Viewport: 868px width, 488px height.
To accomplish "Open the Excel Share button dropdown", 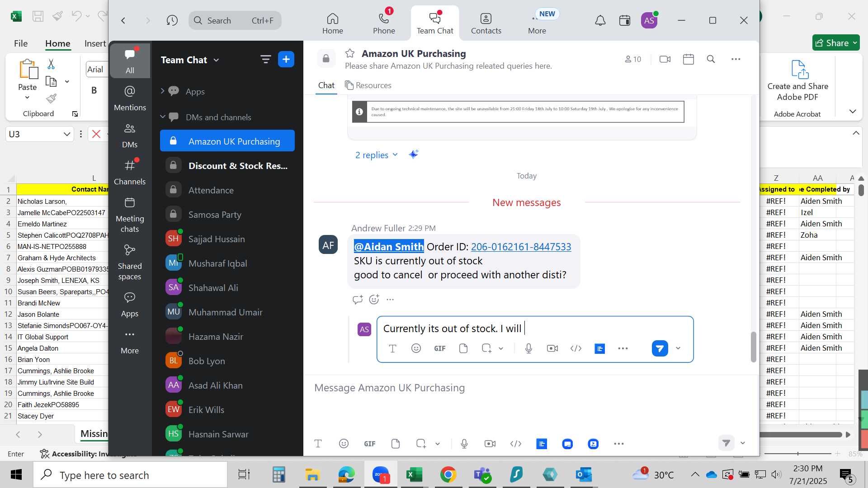I will (x=855, y=43).
